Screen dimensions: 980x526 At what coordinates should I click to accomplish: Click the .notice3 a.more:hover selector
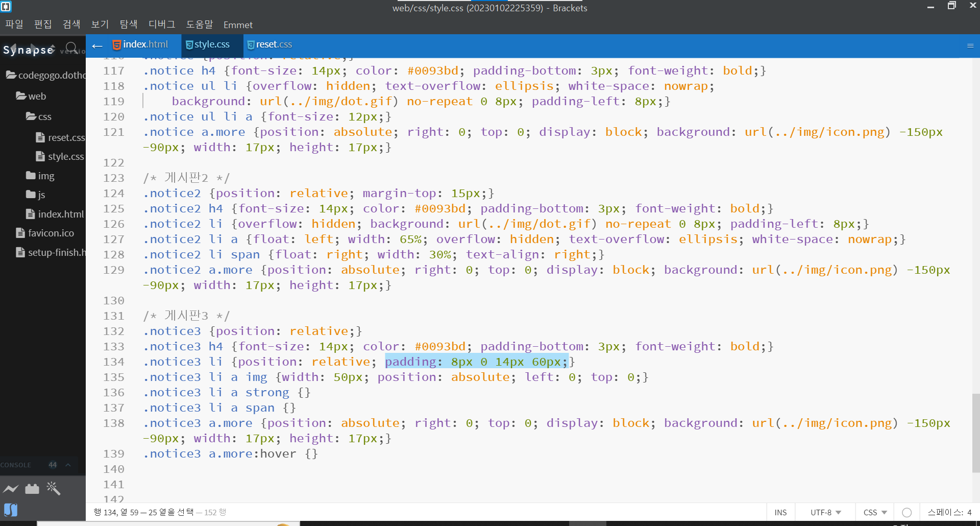pos(219,453)
